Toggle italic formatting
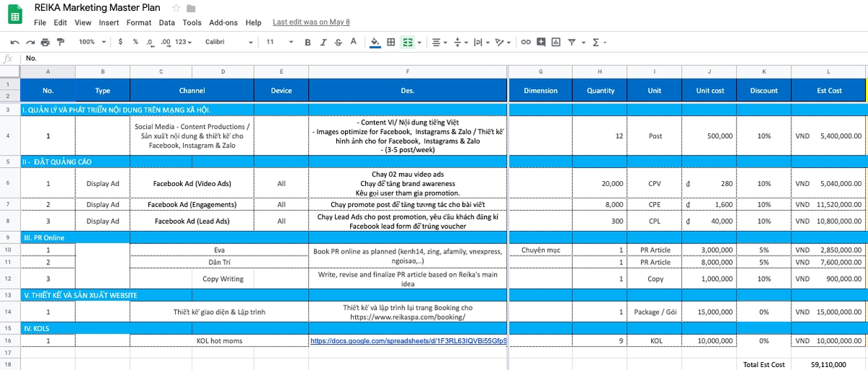868x370 pixels. pos(323,42)
